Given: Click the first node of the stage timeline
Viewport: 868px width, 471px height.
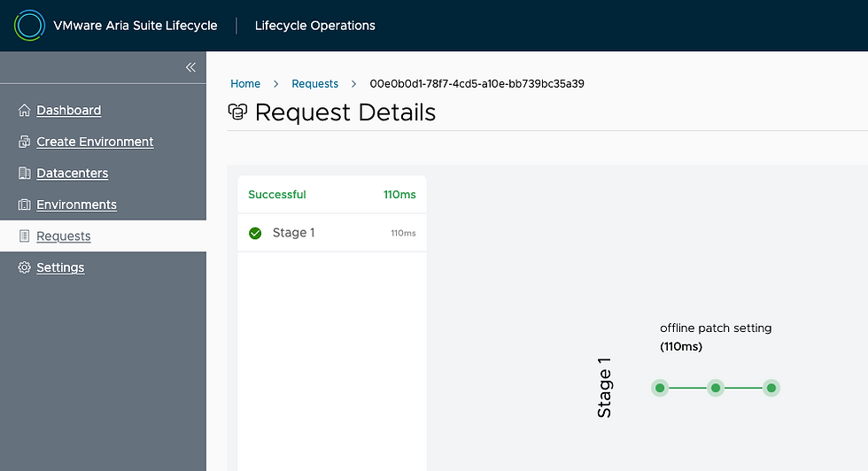Looking at the screenshot, I should 660,388.
